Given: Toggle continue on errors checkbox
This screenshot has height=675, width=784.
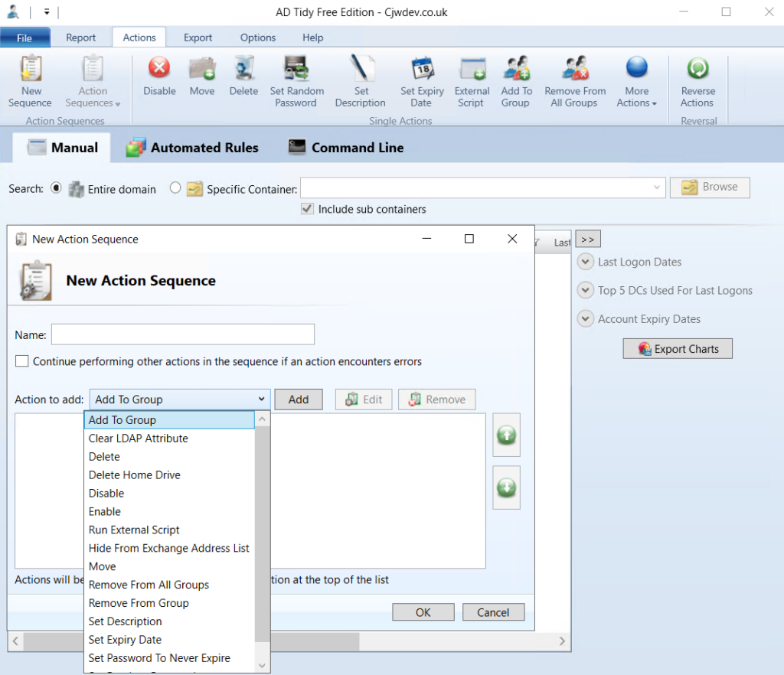Looking at the screenshot, I should click(x=22, y=360).
